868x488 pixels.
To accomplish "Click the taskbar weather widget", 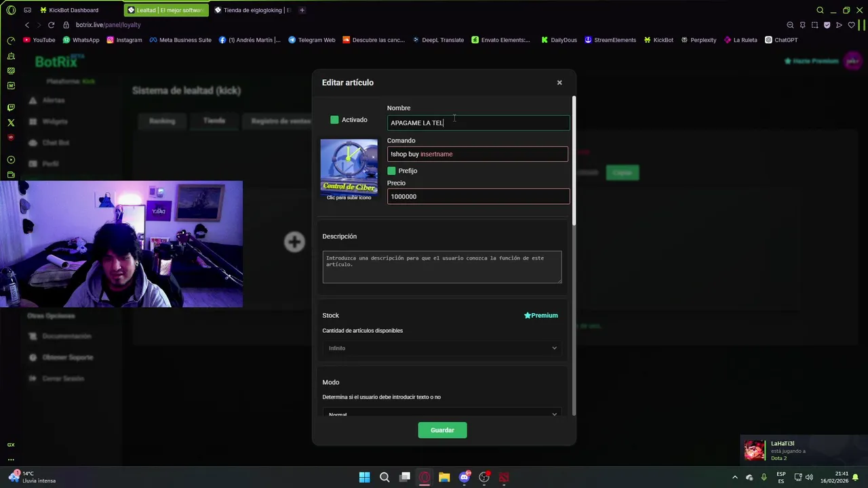I will pos(32,477).
